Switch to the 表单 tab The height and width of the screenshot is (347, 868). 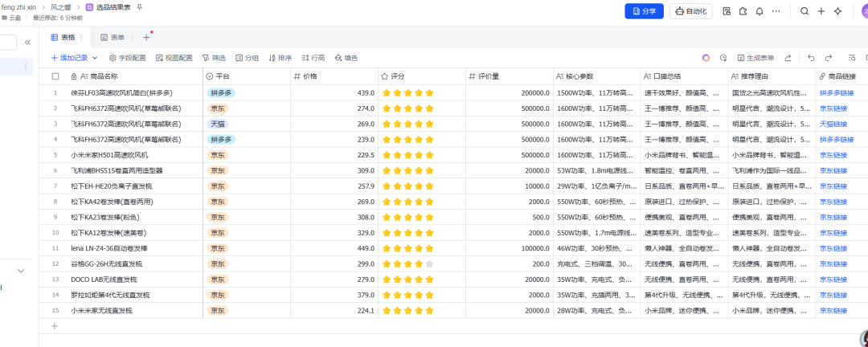(113, 38)
